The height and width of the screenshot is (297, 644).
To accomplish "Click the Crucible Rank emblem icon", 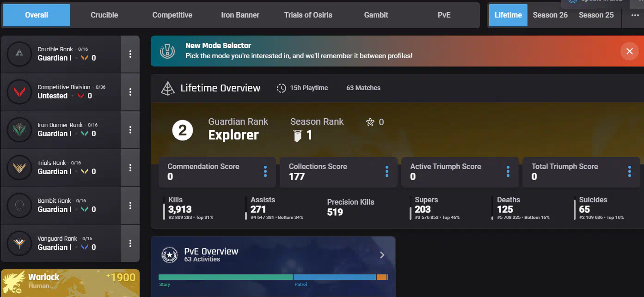I will pos(19,54).
